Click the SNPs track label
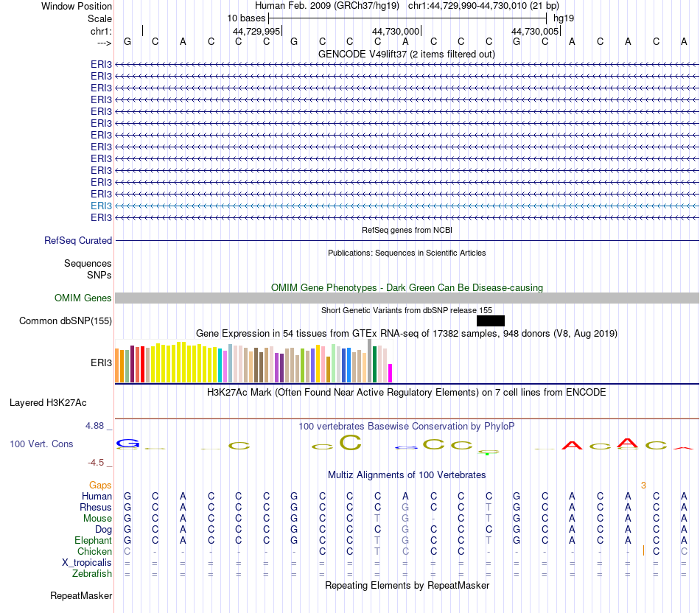This screenshot has width=700, height=613. click(x=99, y=275)
